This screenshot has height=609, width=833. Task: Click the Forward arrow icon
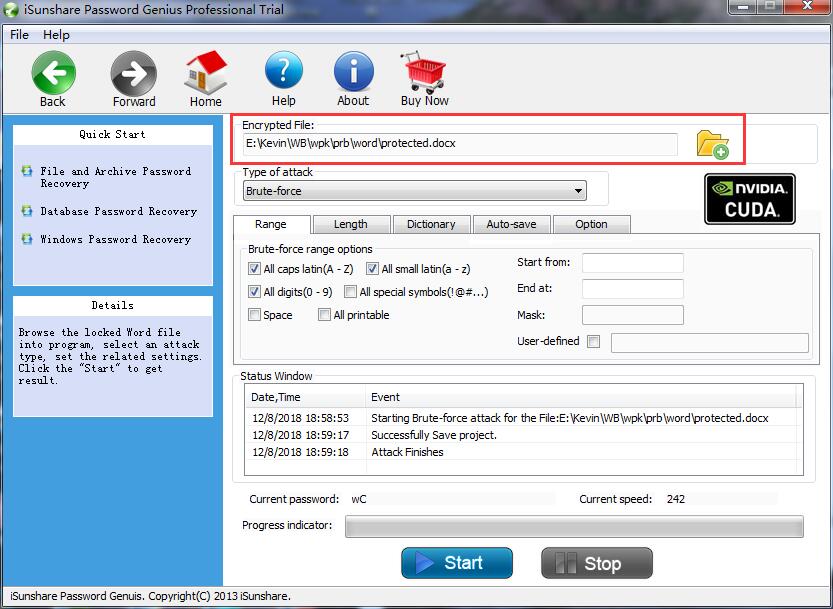(133, 73)
